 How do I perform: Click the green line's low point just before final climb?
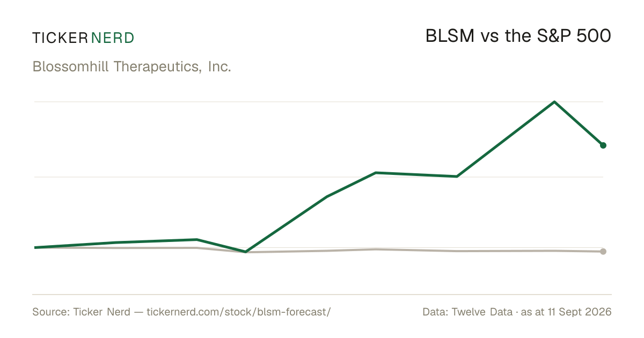456,177
